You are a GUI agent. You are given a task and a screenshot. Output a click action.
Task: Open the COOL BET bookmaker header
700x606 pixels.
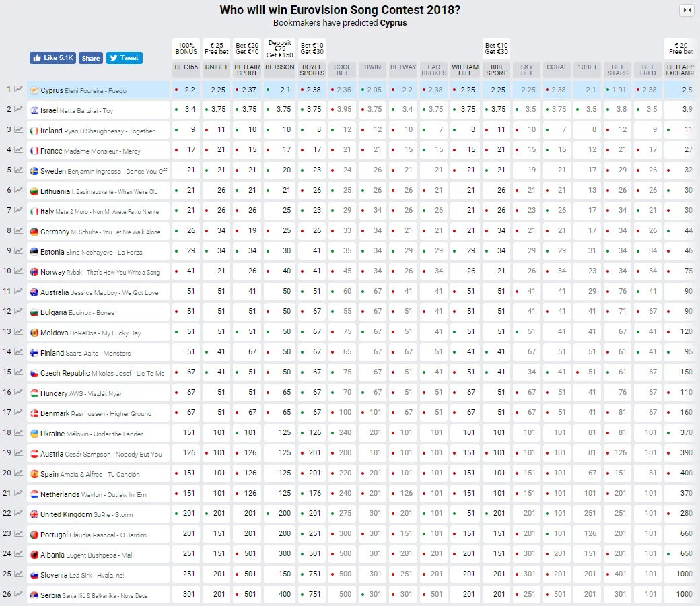click(x=343, y=69)
